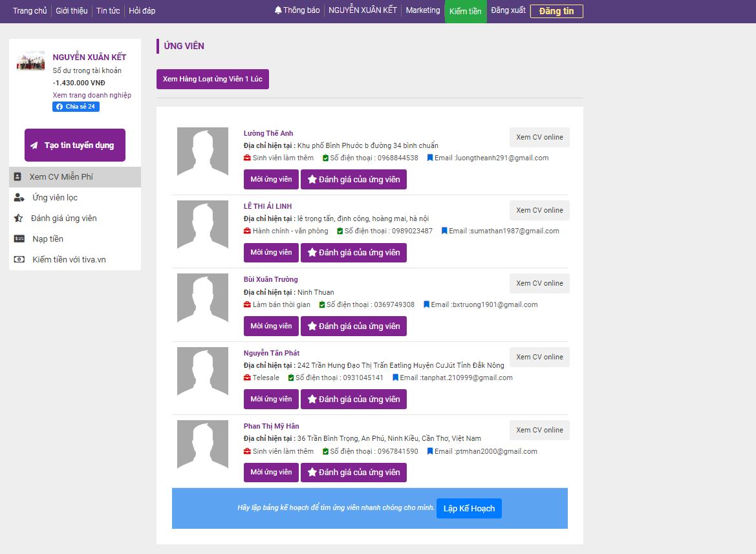756x554 pixels.
Task: Click the paper plane icon on Tạo tin tuyển dụng
Action: point(34,145)
